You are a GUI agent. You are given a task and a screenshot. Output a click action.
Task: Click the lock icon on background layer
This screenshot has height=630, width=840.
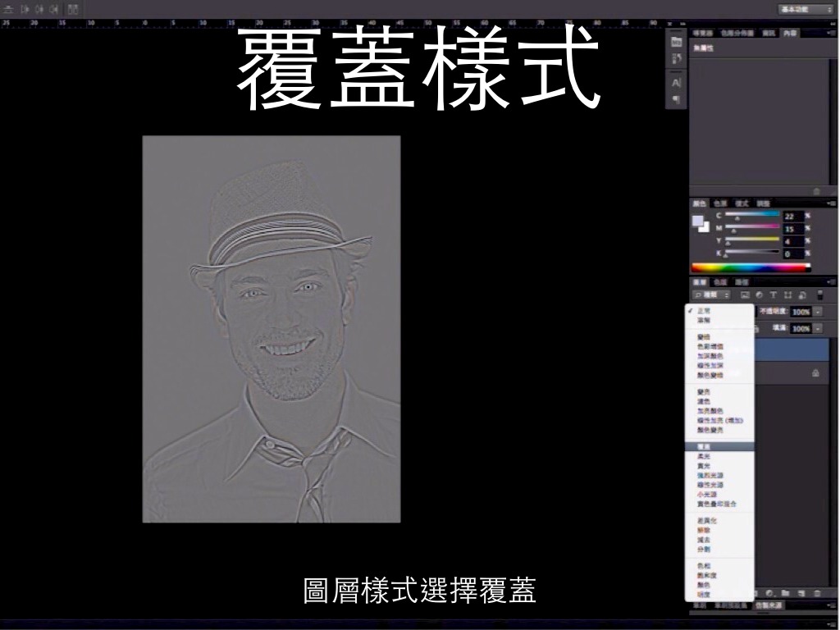point(815,372)
